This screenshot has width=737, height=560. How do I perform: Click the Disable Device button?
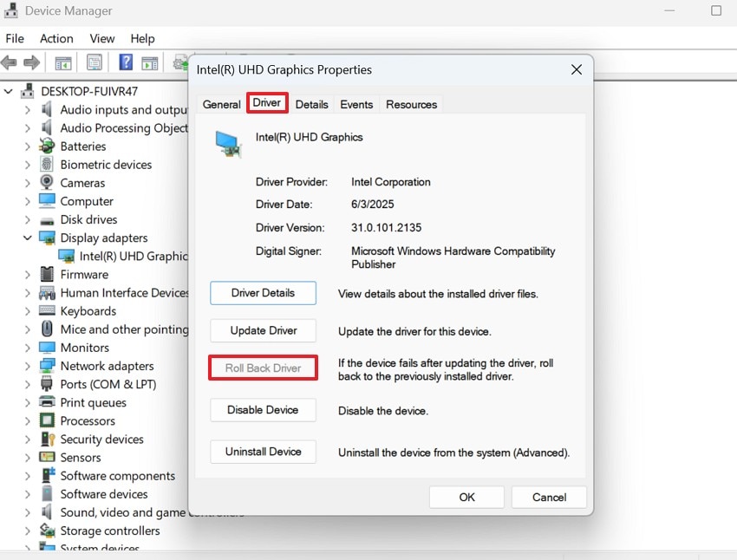pyautogui.click(x=264, y=410)
